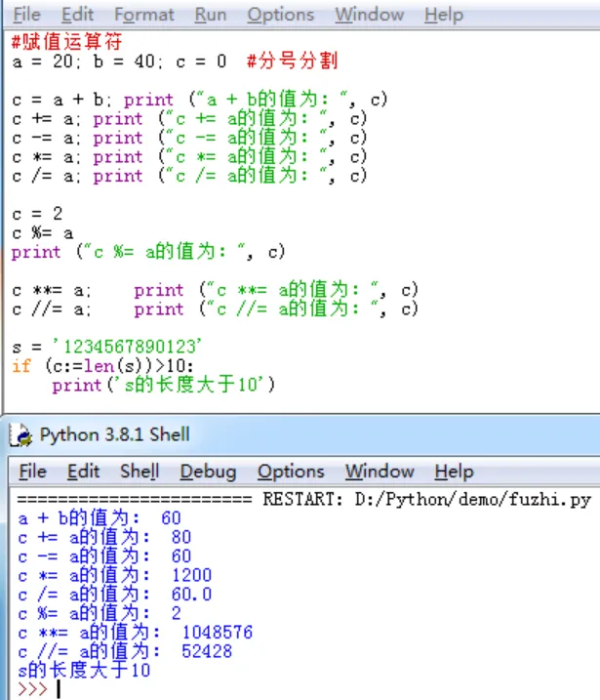Viewport: 600px width, 700px height.
Task: Click the line a = 20; b = 40; c = 0
Action: point(120,62)
